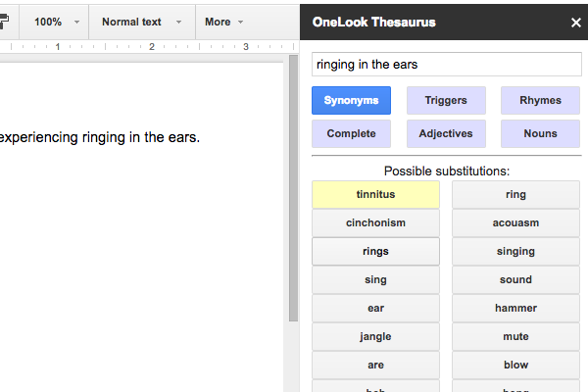Choose the acouasm substitution
This screenshot has width=588, height=392.
[x=515, y=222]
